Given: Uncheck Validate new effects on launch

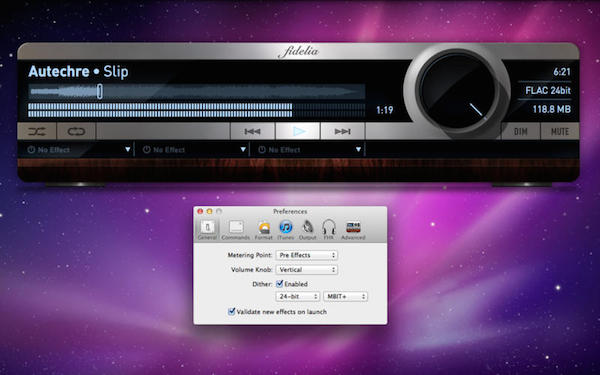Looking at the screenshot, I should click(x=232, y=311).
